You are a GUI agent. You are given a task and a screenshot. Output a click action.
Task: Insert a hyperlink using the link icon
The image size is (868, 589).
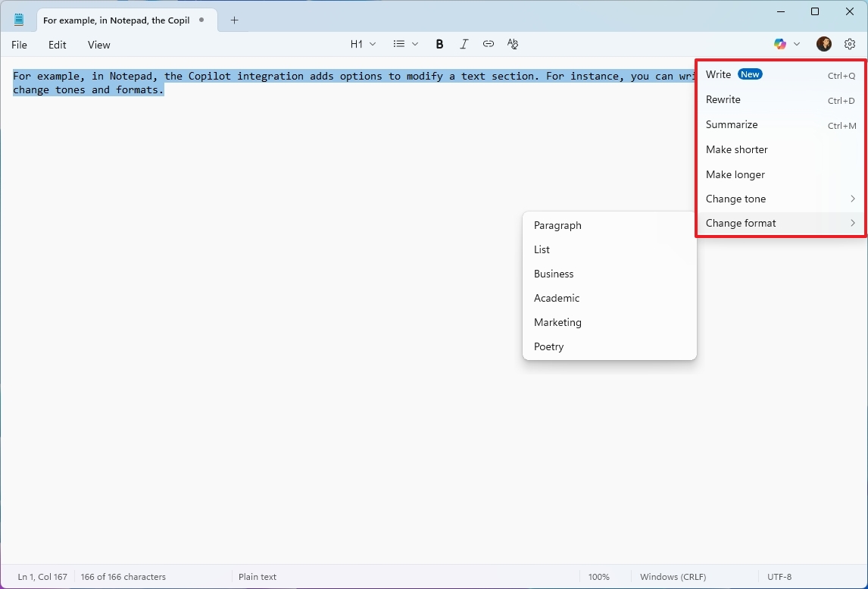tap(489, 43)
